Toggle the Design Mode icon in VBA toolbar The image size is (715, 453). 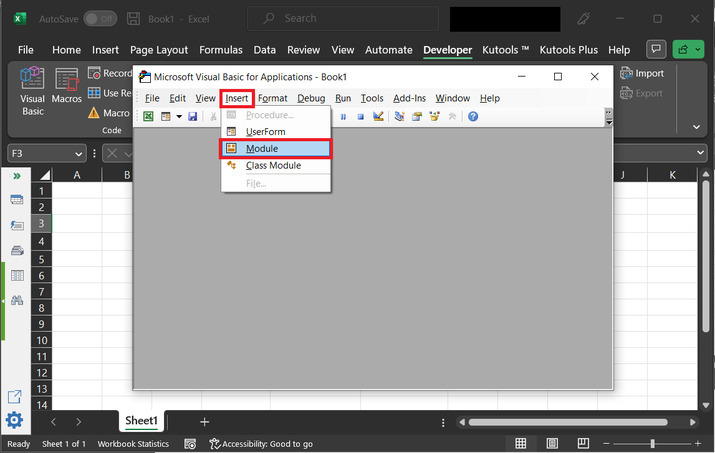tap(378, 116)
